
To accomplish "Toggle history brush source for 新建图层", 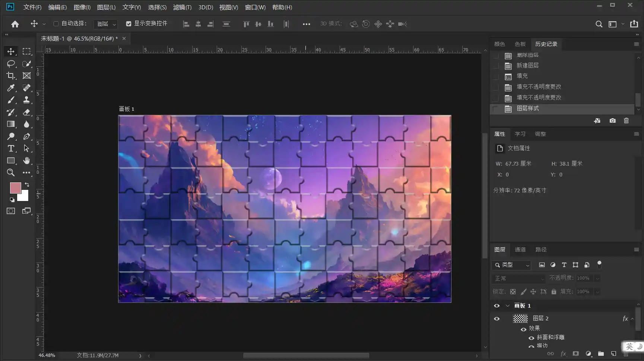I will point(495,66).
